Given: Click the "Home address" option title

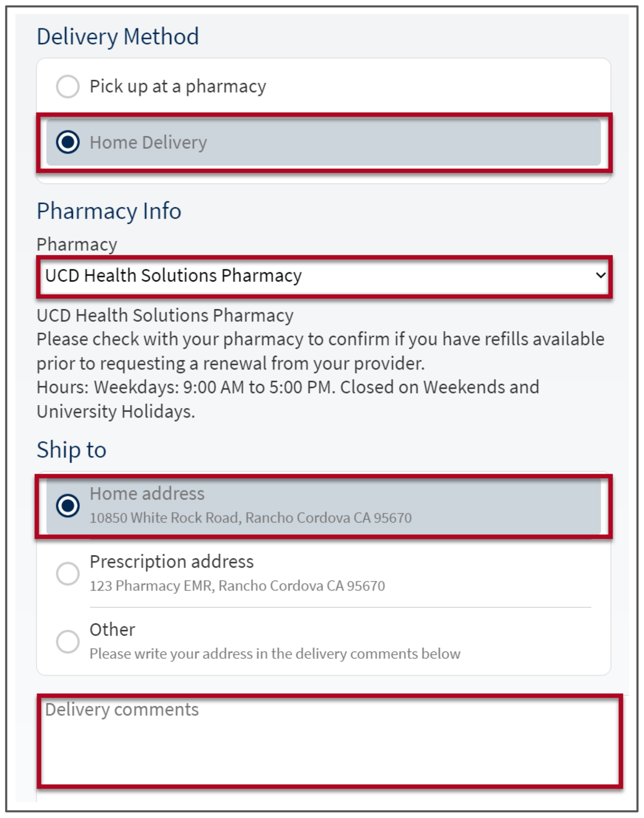Looking at the screenshot, I should (147, 494).
